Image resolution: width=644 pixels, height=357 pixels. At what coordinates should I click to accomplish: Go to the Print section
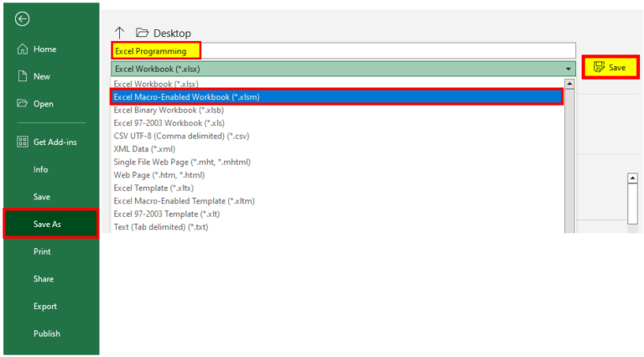point(42,251)
